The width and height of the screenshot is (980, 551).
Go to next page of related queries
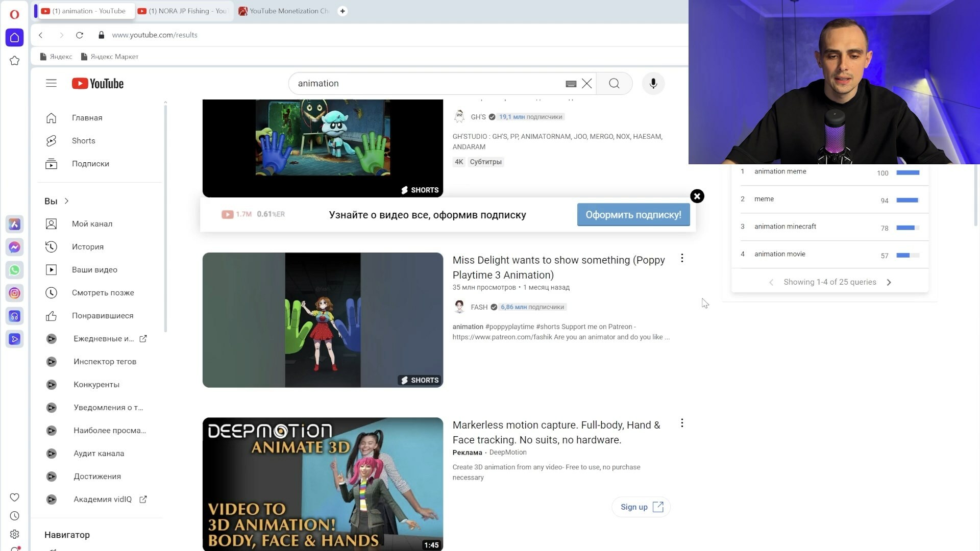click(x=889, y=283)
